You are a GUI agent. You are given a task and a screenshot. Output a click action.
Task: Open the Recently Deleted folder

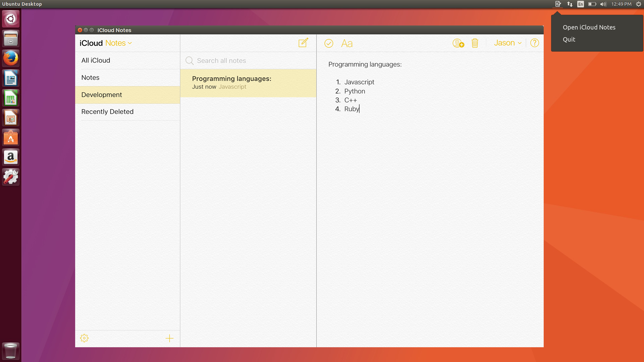point(127,112)
